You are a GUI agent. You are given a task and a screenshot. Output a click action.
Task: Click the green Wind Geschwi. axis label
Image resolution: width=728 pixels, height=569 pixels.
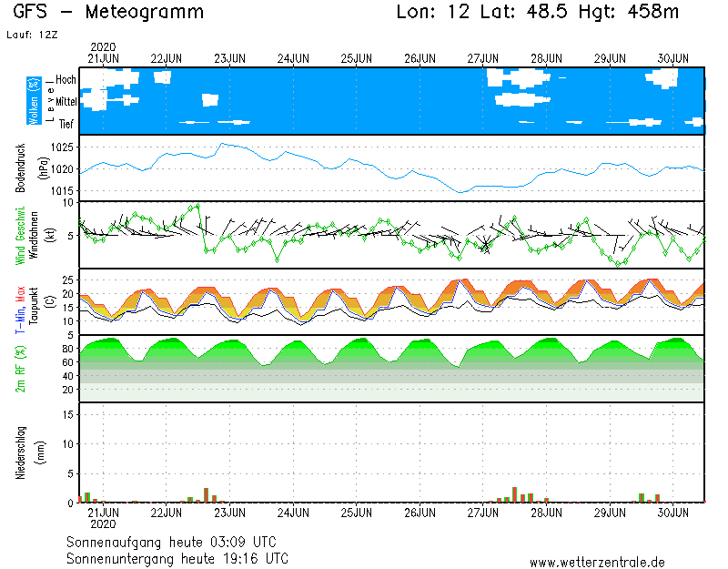coord(19,234)
